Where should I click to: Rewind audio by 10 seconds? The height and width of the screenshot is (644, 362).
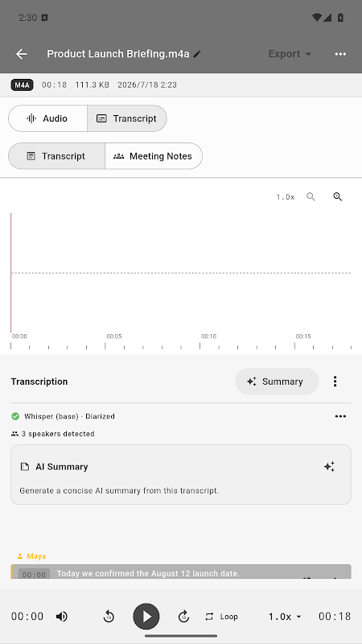(x=109, y=617)
